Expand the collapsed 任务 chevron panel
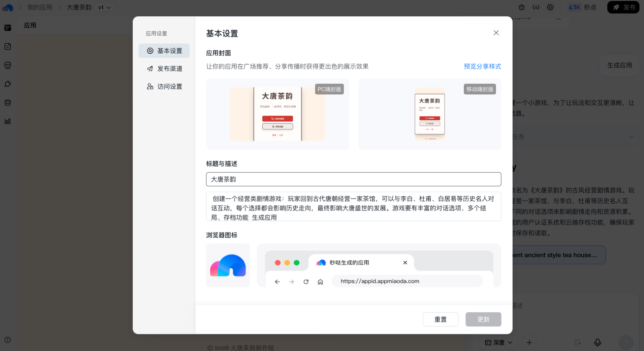The image size is (644, 351). coord(631,137)
